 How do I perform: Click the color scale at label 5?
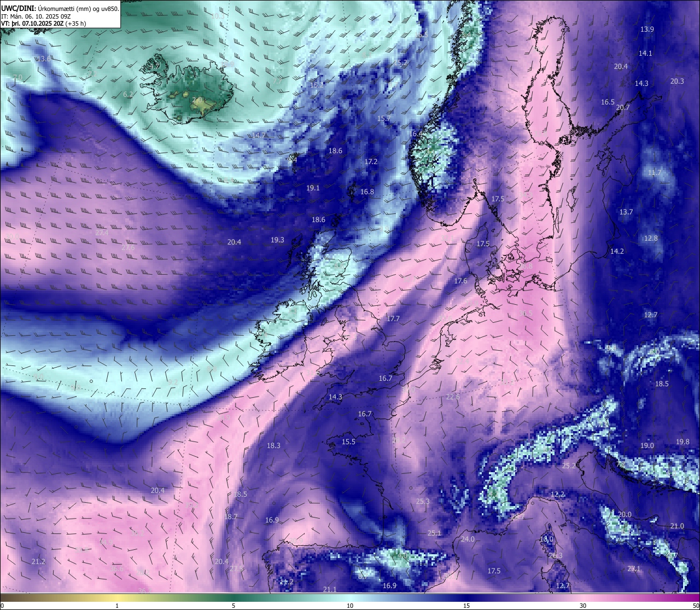point(234,606)
